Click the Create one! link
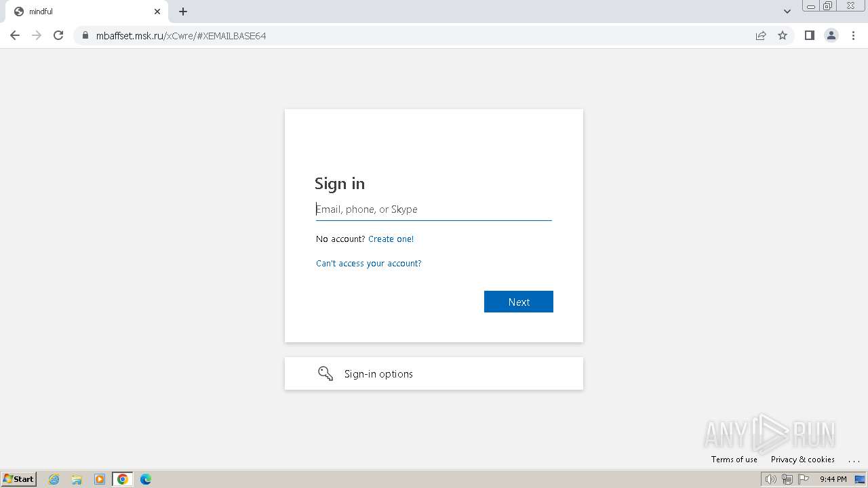 (x=391, y=239)
